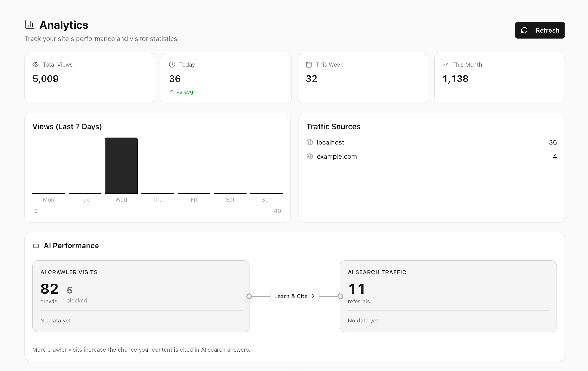Click the vs avg green text
This screenshot has width=588, height=371.
tap(185, 92)
